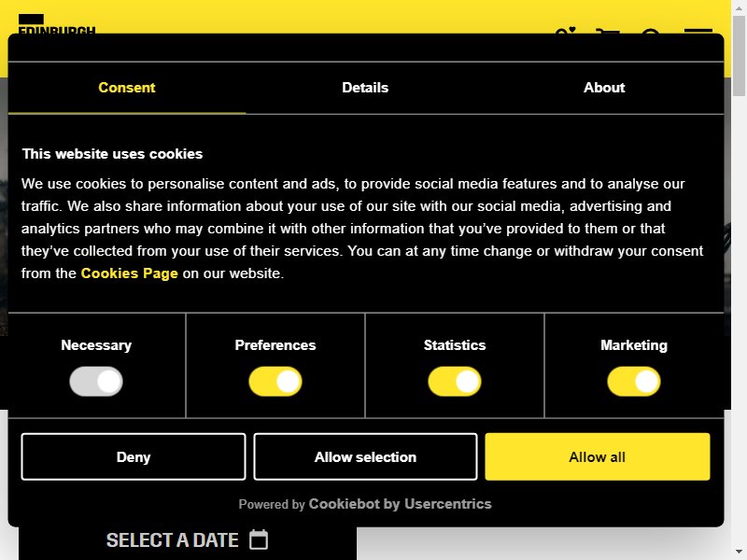The width and height of the screenshot is (747, 560).
Task: Click the page vertical scrollbar thumb
Action: [x=739, y=55]
